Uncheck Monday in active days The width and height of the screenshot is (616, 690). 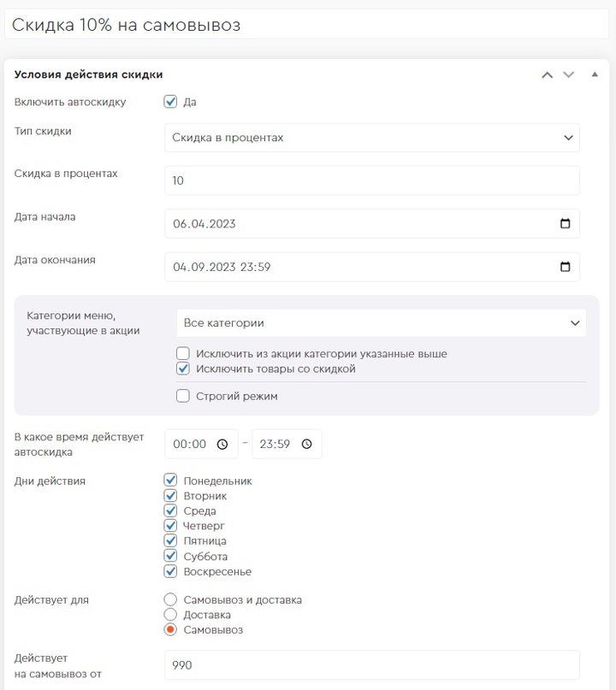pos(170,481)
